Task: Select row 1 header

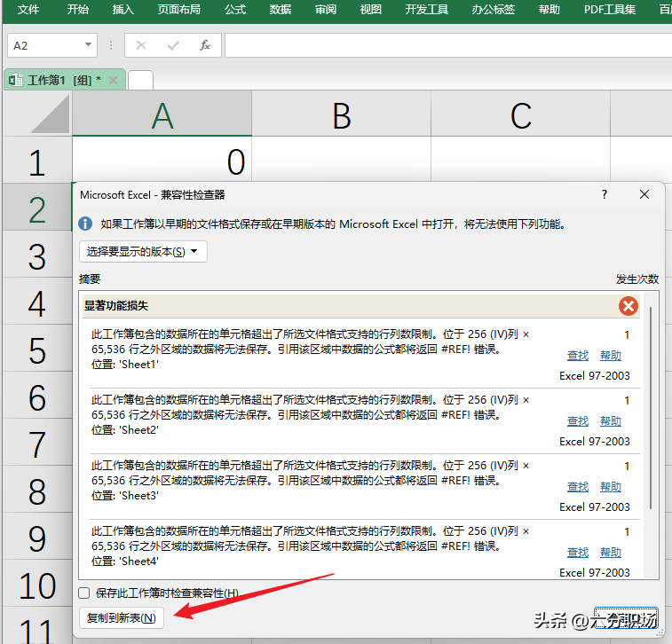Action: 37,161
